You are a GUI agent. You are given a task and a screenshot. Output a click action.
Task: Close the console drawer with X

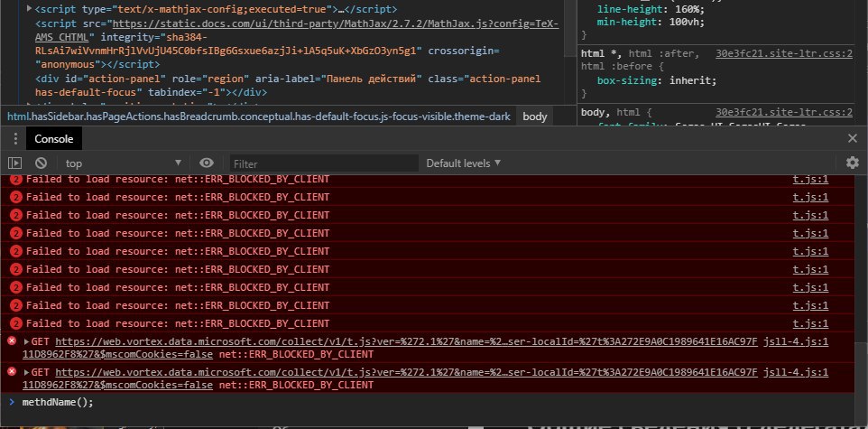(853, 138)
